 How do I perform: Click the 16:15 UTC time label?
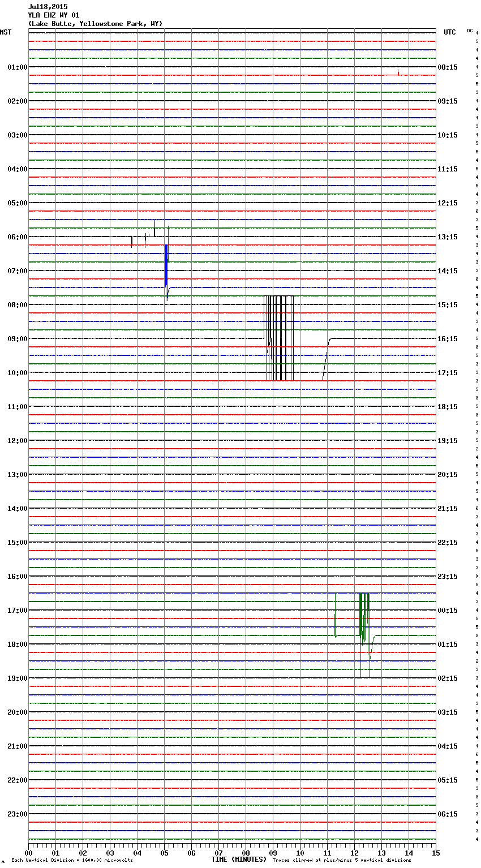pos(448,339)
